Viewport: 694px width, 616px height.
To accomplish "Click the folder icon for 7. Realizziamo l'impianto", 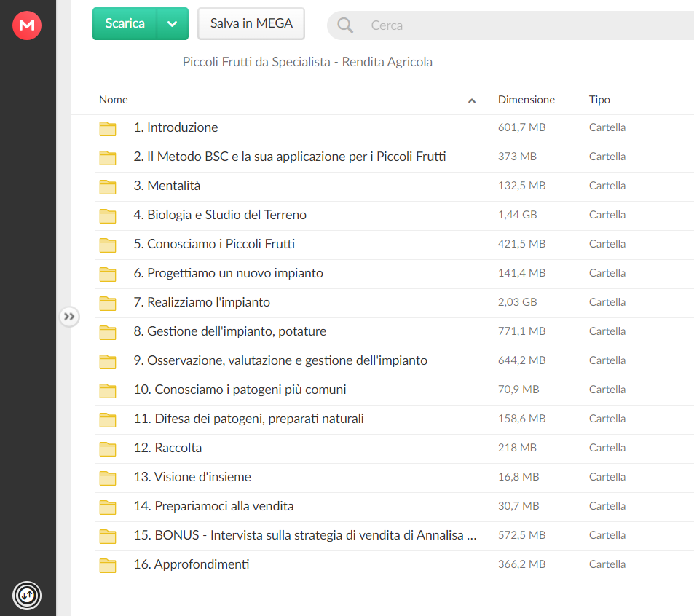I will [108, 304].
